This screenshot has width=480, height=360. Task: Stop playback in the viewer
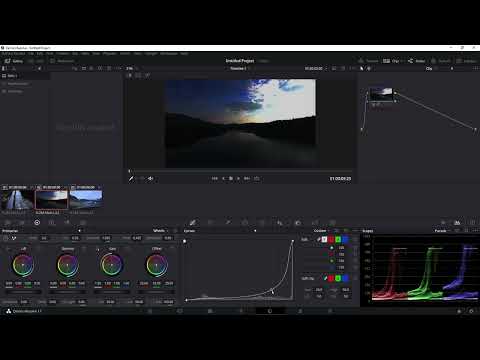(231, 179)
